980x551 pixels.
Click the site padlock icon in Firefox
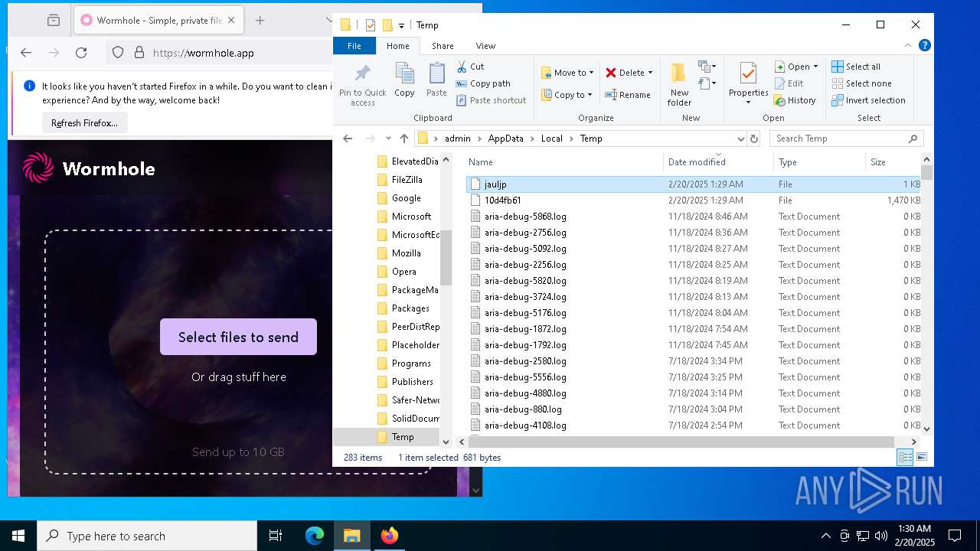(139, 53)
